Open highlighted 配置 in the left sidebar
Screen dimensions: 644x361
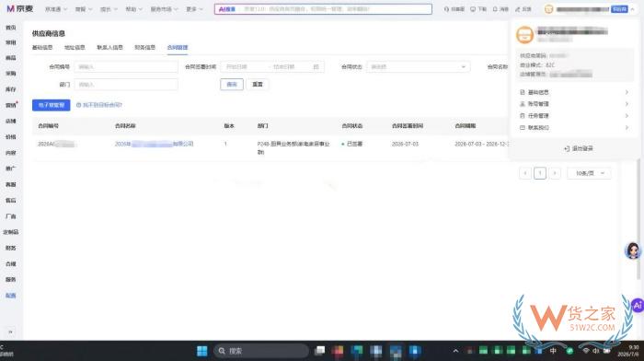11,296
